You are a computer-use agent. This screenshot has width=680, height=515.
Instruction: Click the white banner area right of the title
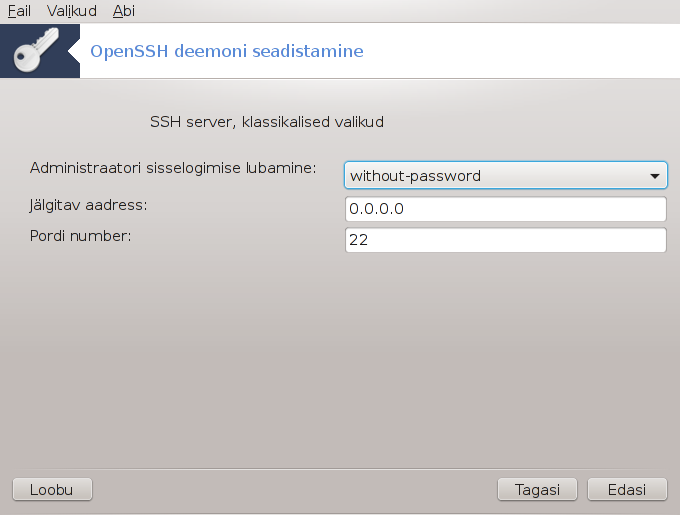click(520, 51)
